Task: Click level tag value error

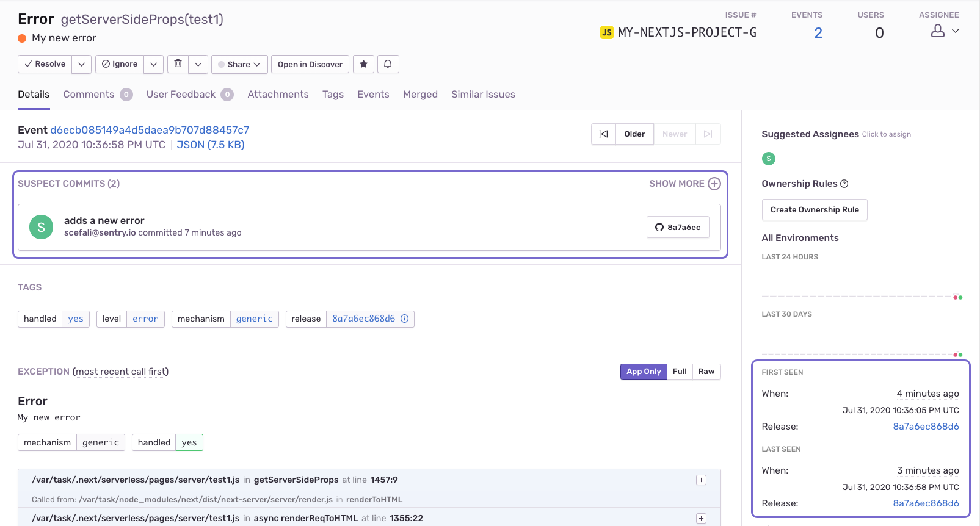Action: [x=145, y=319]
